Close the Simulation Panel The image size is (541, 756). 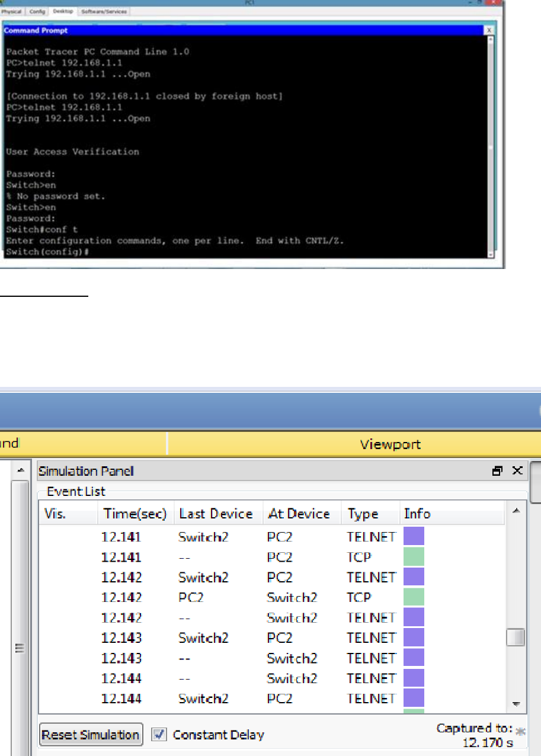click(517, 471)
